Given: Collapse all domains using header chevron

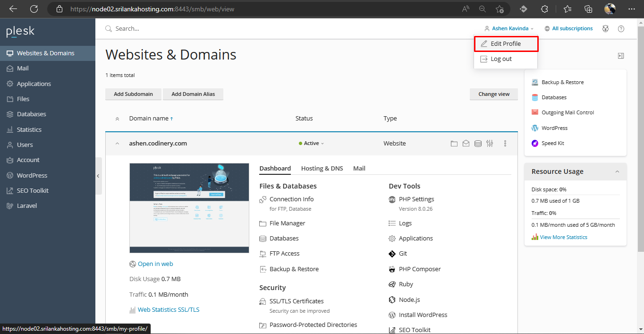Looking at the screenshot, I should coord(118,119).
